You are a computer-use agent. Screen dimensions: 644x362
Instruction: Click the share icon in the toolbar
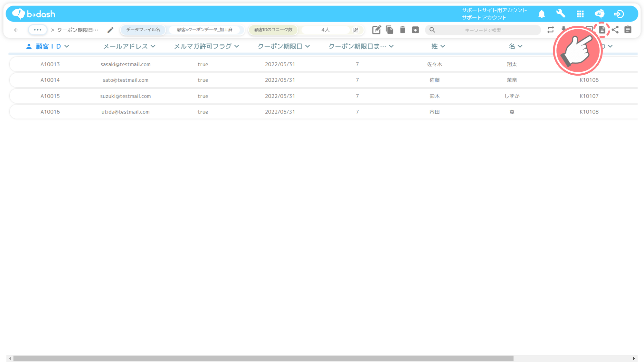[615, 30]
